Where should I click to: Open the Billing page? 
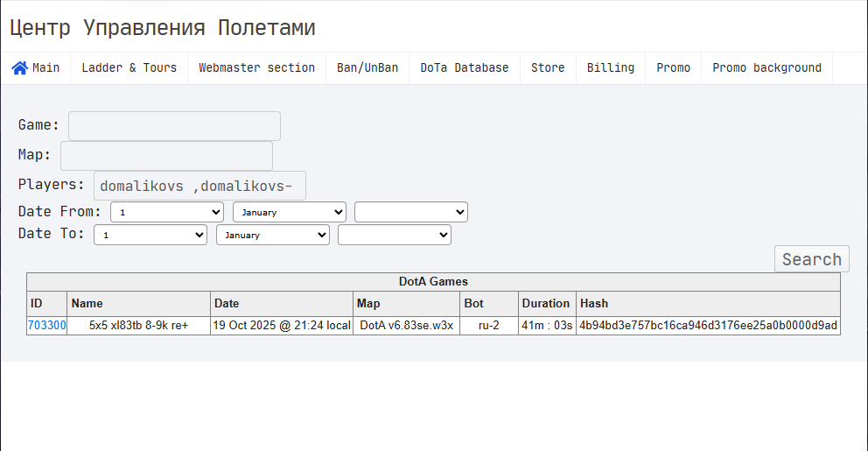611,67
